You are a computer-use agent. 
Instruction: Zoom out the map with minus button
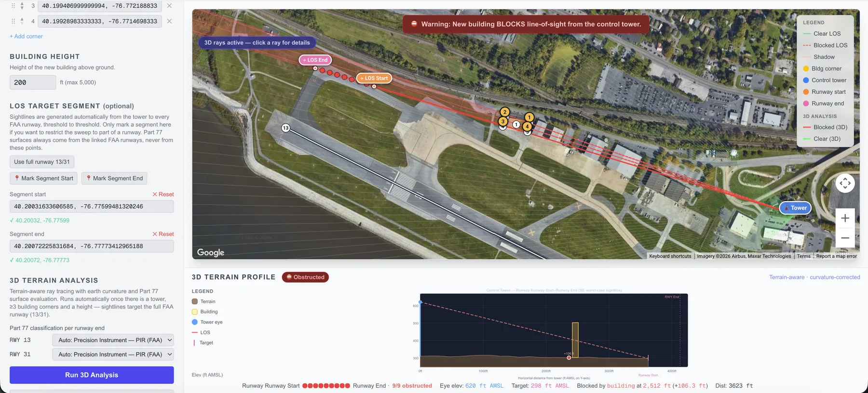(845, 238)
